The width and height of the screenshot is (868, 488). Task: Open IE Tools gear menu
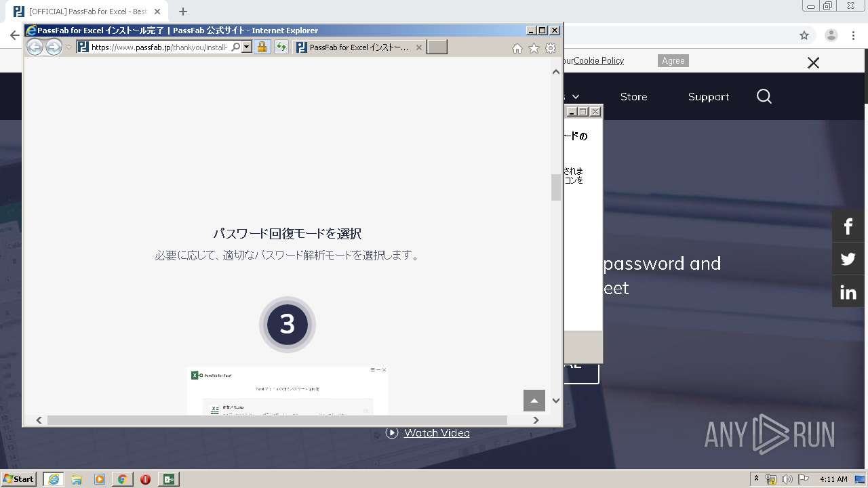[551, 48]
